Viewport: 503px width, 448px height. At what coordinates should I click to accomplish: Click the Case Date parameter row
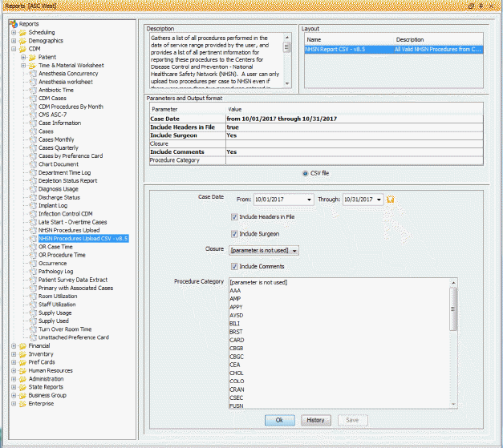tap(316, 119)
